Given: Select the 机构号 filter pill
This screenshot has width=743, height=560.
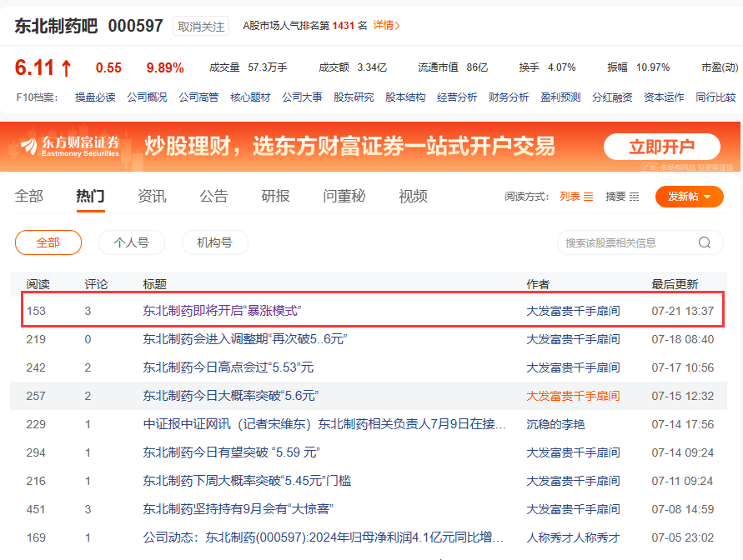Looking at the screenshot, I should click(214, 242).
